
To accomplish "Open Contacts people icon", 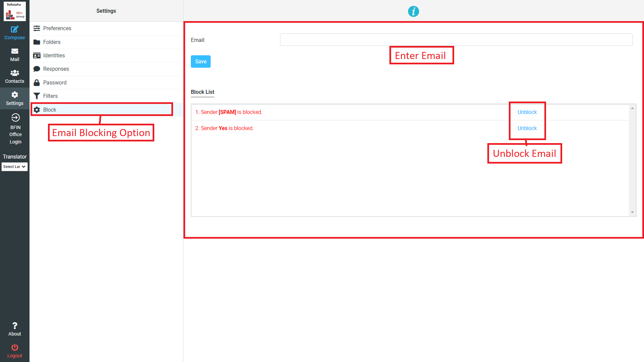I will (x=14, y=73).
